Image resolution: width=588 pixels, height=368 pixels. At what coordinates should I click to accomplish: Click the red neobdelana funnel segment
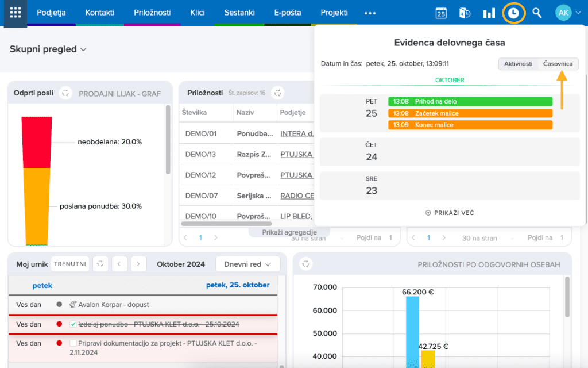[36, 141]
